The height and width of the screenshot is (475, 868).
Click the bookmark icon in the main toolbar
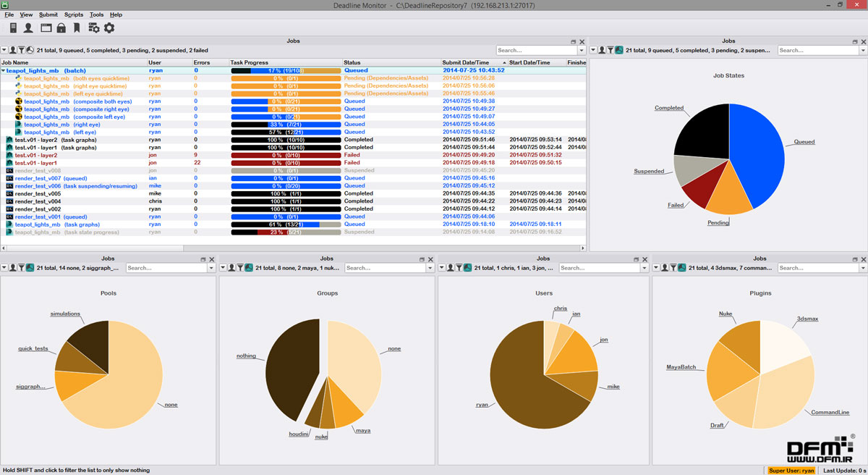click(77, 28)
